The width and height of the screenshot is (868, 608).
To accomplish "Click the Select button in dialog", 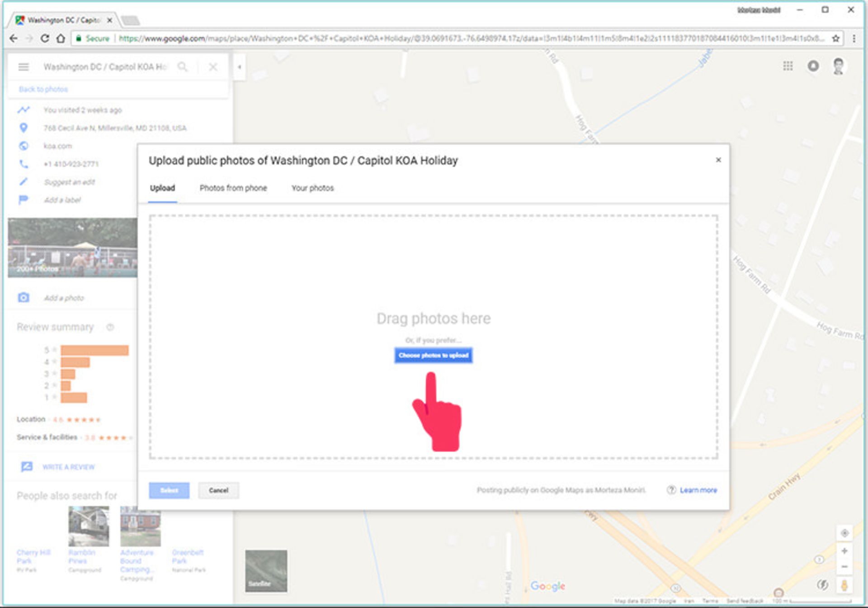I will [x=169, y=490].
